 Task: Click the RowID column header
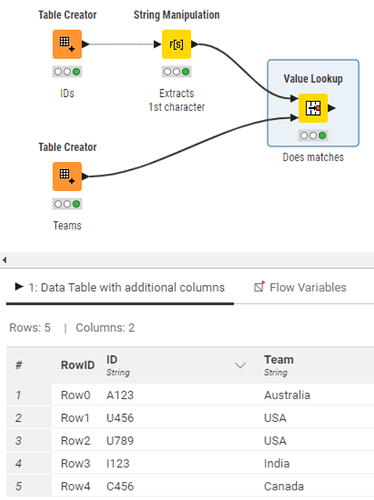point(78,365)
